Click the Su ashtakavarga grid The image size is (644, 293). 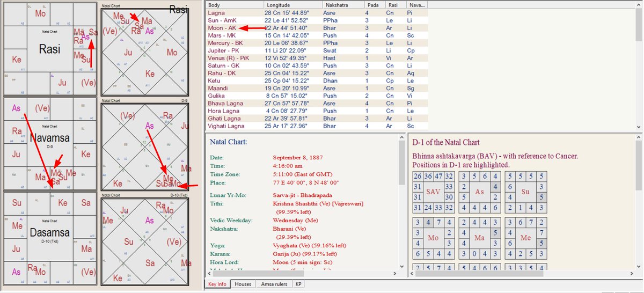[x=527, y=191]
